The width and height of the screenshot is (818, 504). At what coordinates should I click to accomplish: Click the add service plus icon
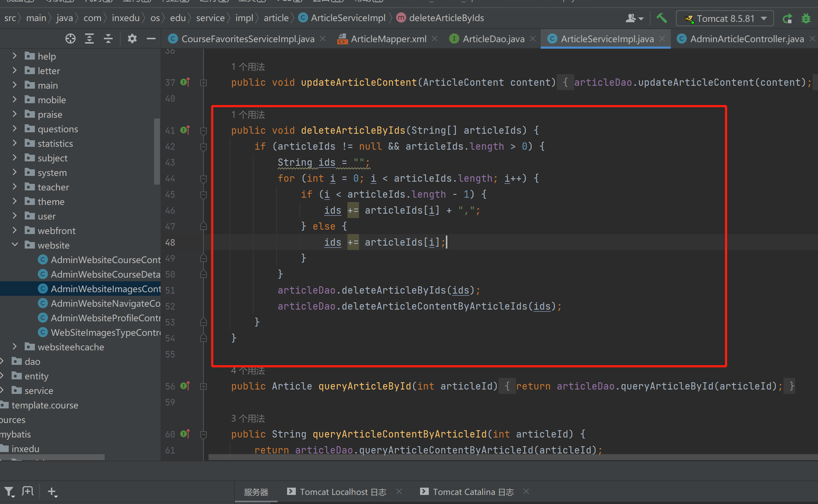point(52,492)
